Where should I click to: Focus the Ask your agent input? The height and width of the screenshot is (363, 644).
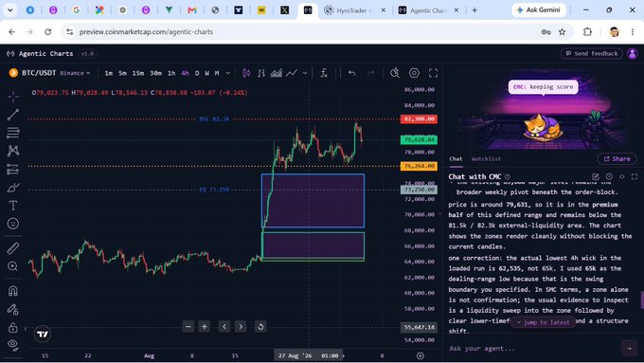tap(533, 348)
